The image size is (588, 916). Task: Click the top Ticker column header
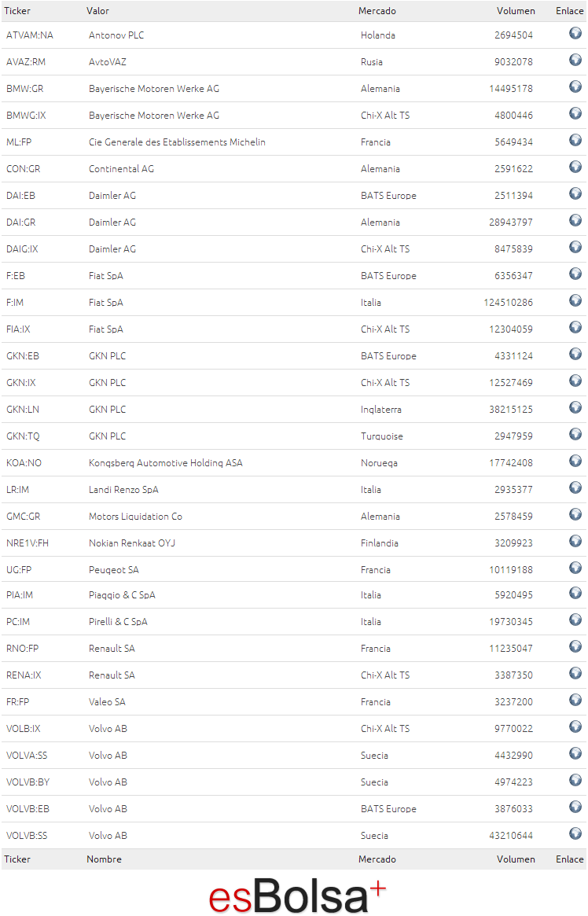tap(17, 10)
